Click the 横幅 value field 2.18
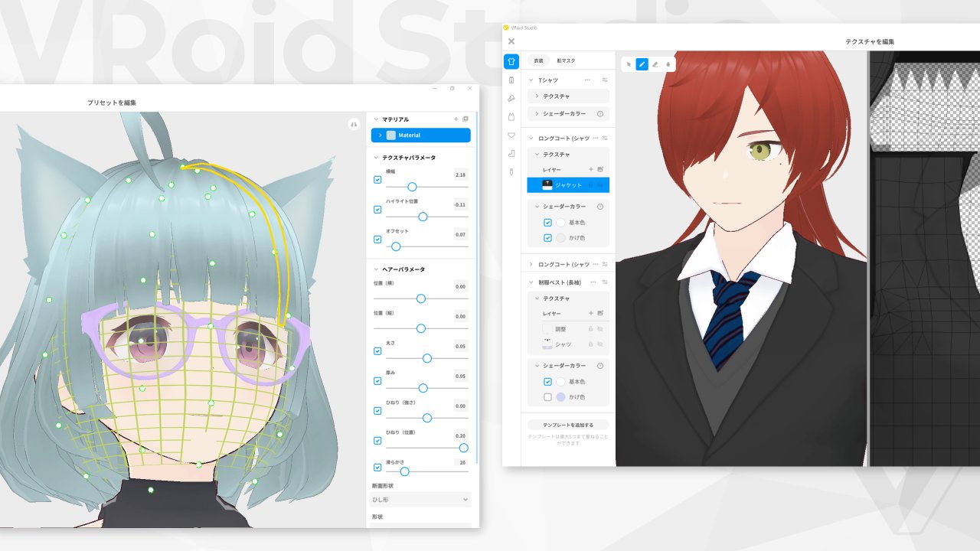Screen dimensions: 980x551 click(460, 175)
